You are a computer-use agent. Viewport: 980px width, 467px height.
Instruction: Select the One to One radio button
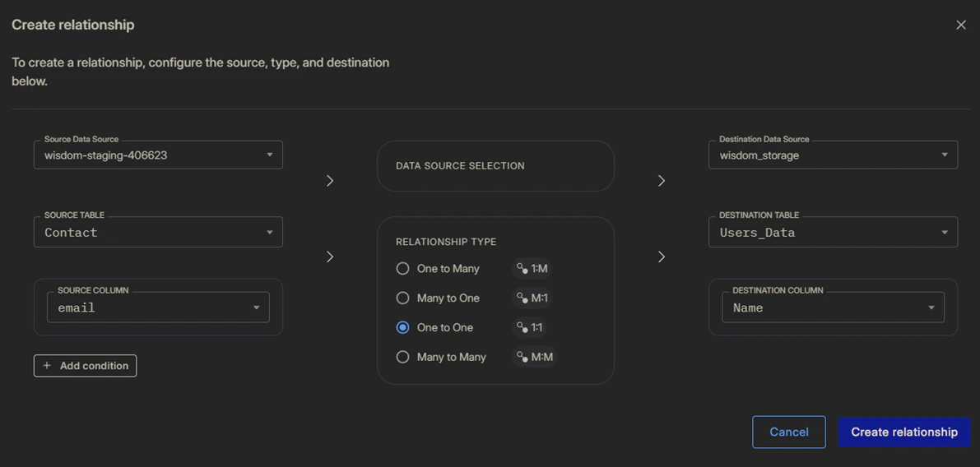coord(403,327)
